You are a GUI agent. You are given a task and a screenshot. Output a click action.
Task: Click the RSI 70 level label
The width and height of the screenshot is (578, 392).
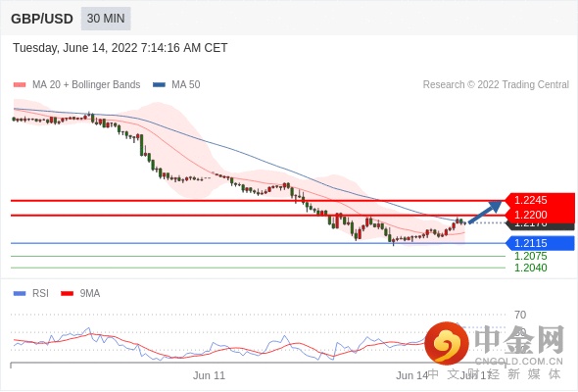(520, 315)
